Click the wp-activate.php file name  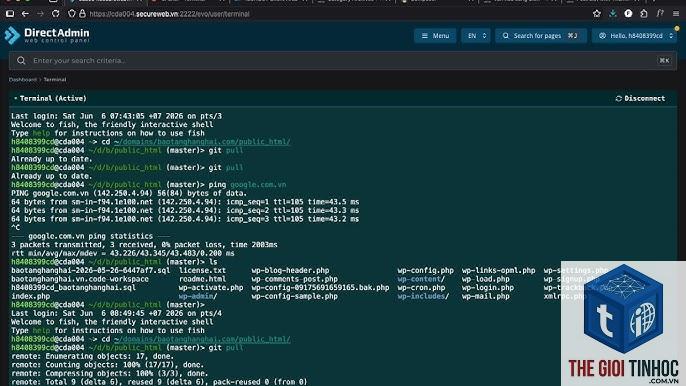tap(211, 288)
